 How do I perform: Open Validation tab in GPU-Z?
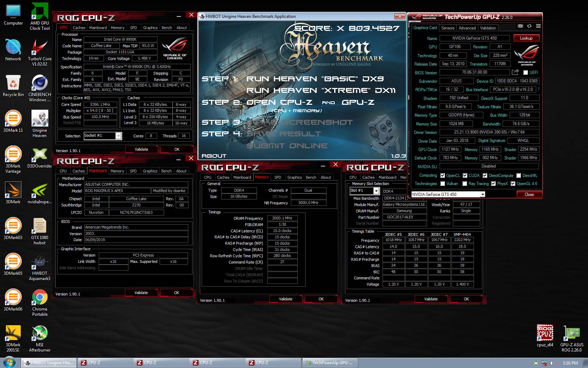488,28
